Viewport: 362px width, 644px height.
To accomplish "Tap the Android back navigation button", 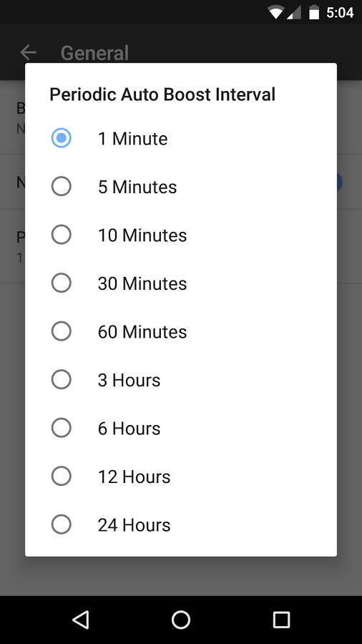I will coord(81,620).
